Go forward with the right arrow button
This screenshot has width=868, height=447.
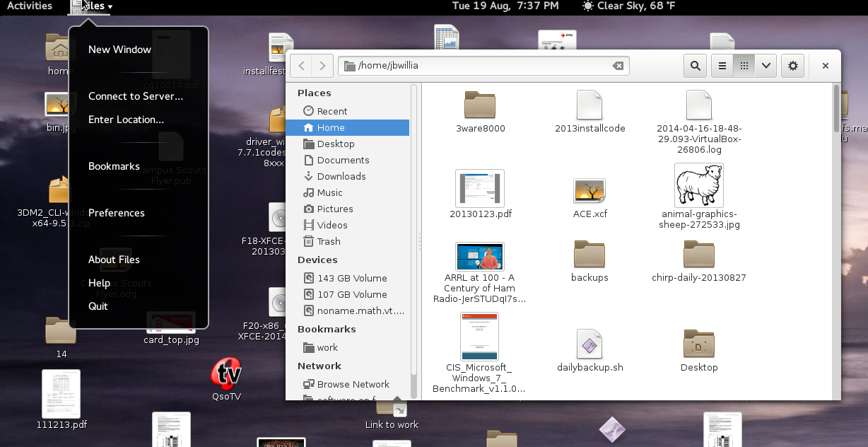click(x=322, y=66)
